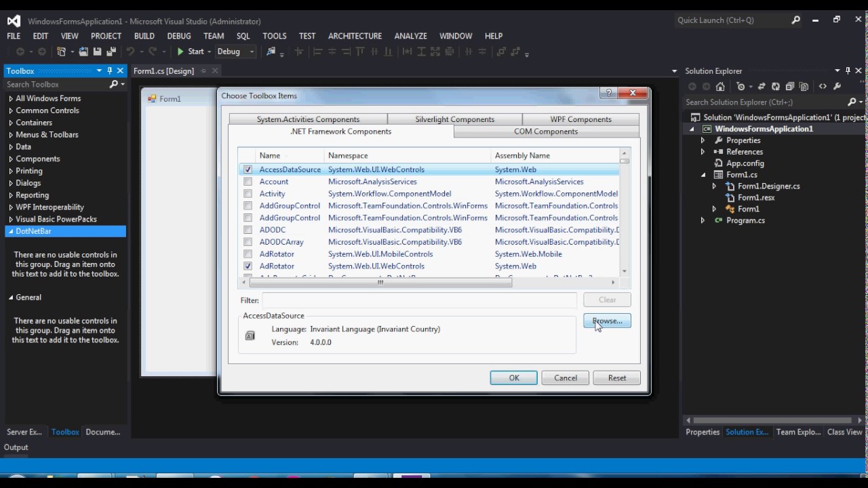This screenshot has width=868, height=488.
Task: Click Collapse All icon in Solution Explorer
Action: point(790,87)
